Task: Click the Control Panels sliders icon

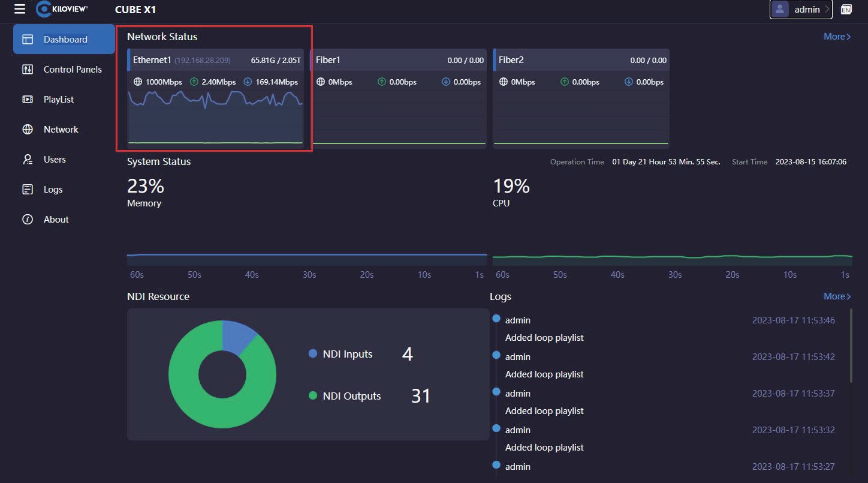Action: [x=28, y=70]
